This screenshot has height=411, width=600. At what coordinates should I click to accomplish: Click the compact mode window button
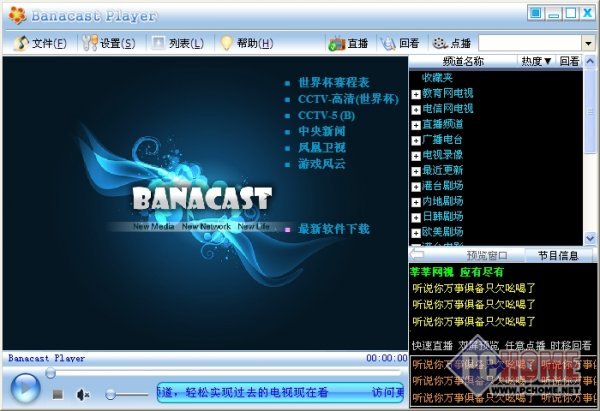tap(535, 13)
